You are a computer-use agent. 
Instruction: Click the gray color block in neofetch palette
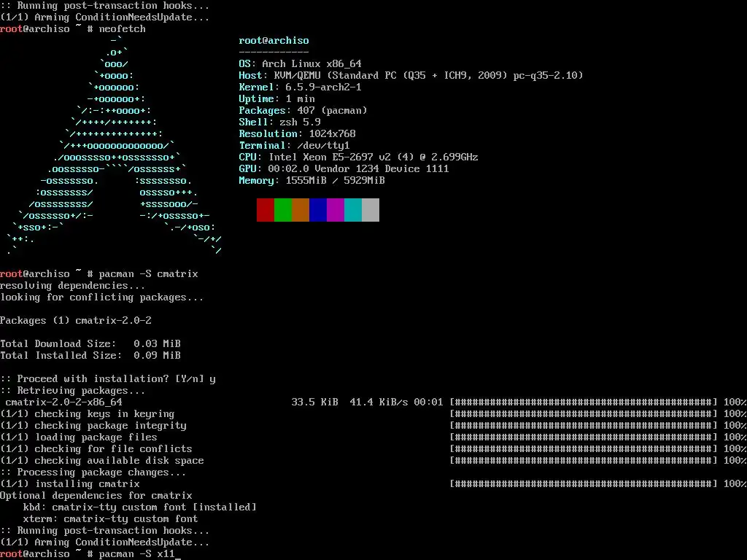(x=371, y=210)
